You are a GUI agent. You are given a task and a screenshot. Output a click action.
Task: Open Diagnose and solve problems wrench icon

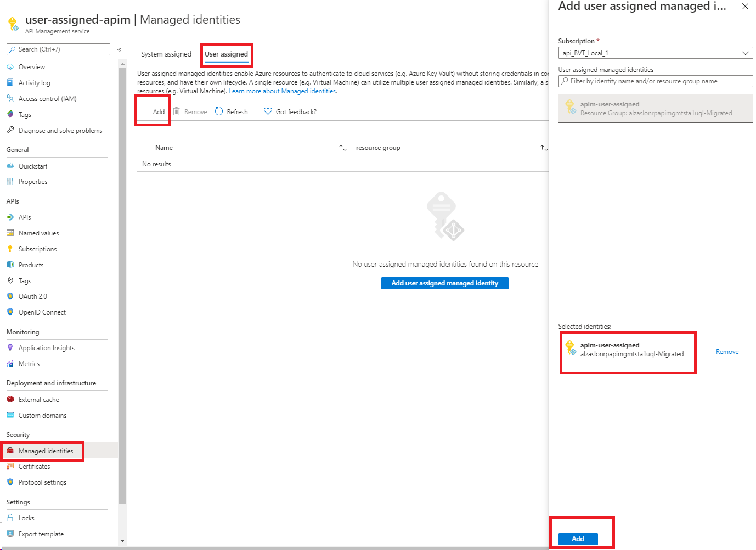click(x=10, y=131)
